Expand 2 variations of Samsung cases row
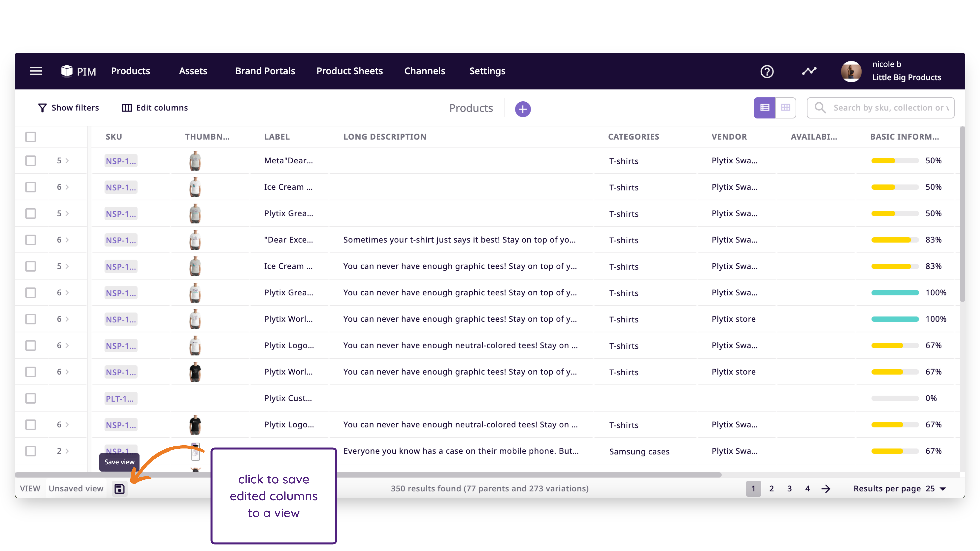The image size is (980, 551). (x=63, y=451)
